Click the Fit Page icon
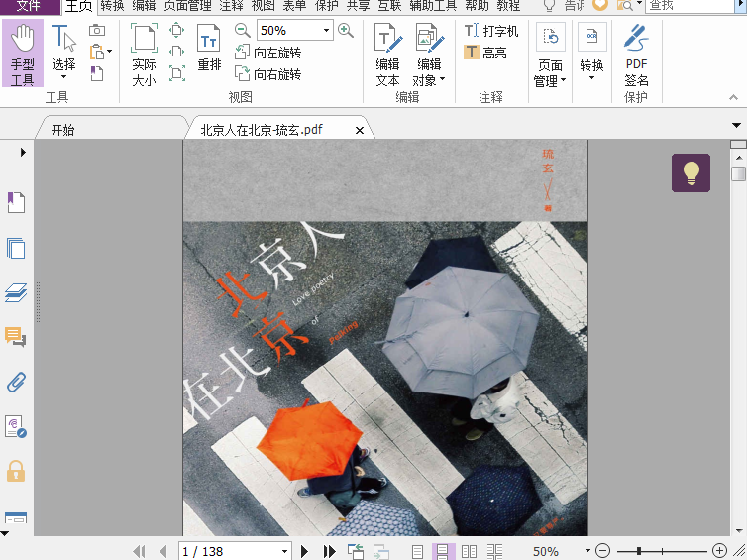This screenshot has width=747, height=560. (176, 30)
